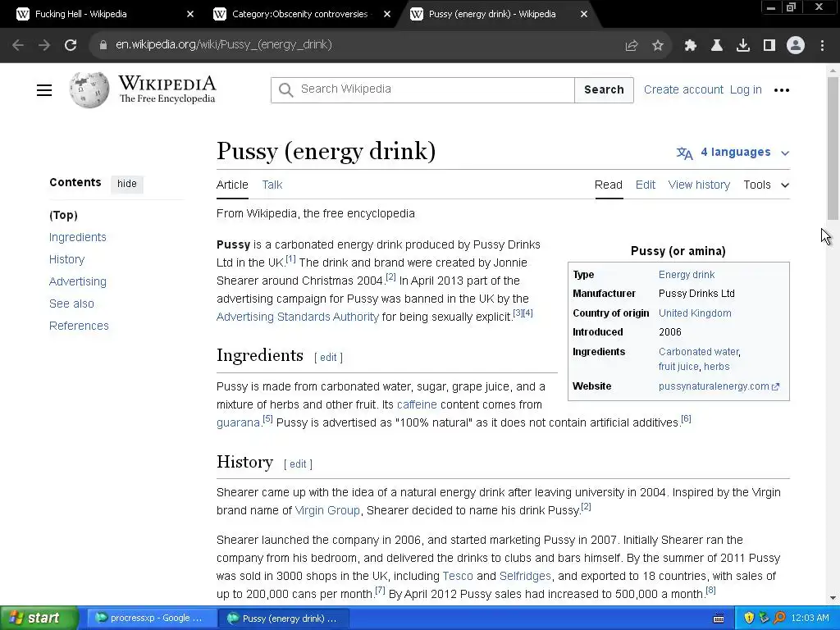The height and width of the screenshot is (630, 840).
Task: Open the Edit tab
Action: pyautogui.click(x=646, y=185)
